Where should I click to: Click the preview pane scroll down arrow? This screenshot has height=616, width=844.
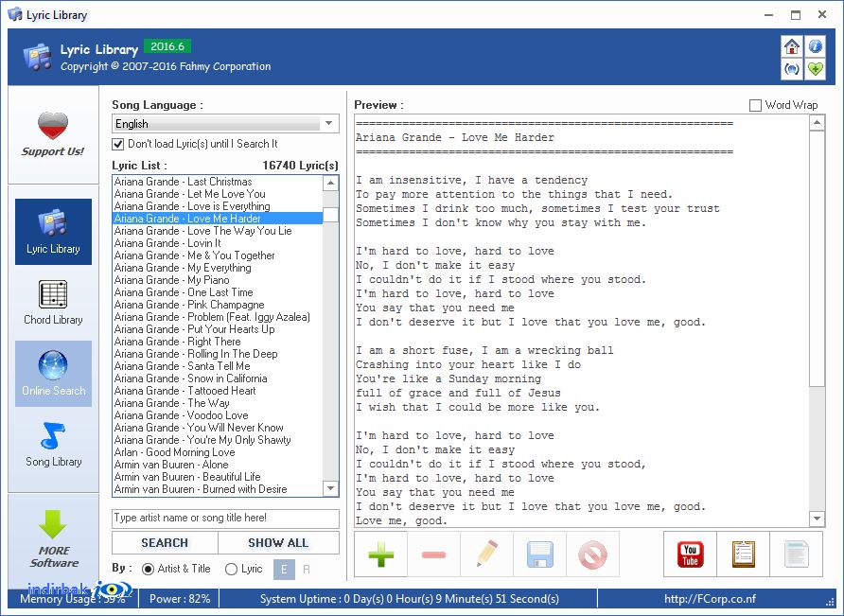[818, 519]
